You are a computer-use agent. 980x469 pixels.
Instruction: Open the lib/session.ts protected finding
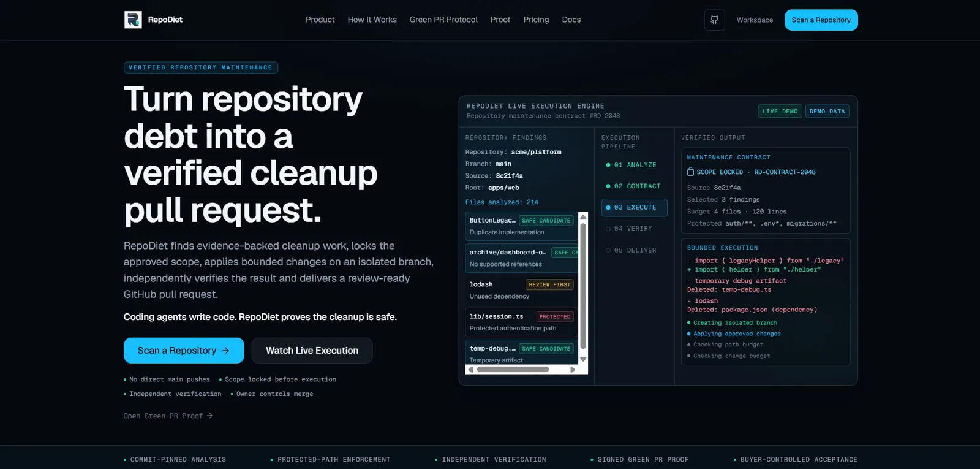[x=521, y=322]
